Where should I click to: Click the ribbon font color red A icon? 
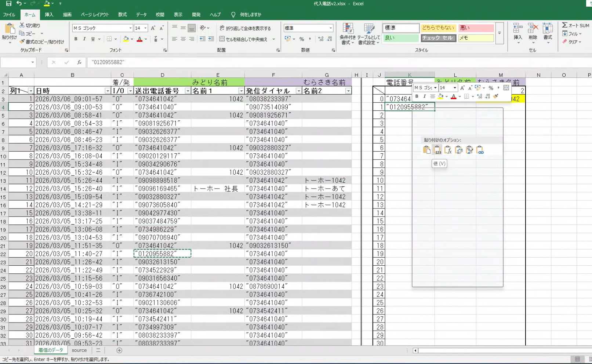click(x=139, y=39)
